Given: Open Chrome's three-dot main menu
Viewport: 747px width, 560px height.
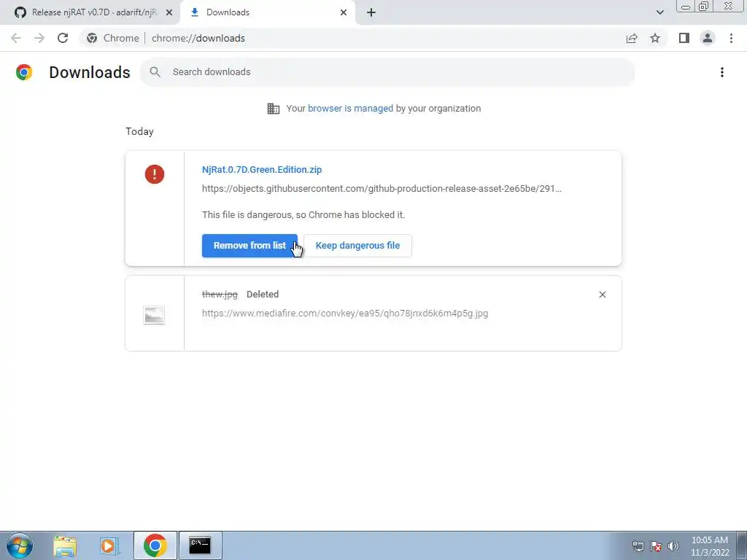Looking at the screenshot, I should [x=731, y=38].
